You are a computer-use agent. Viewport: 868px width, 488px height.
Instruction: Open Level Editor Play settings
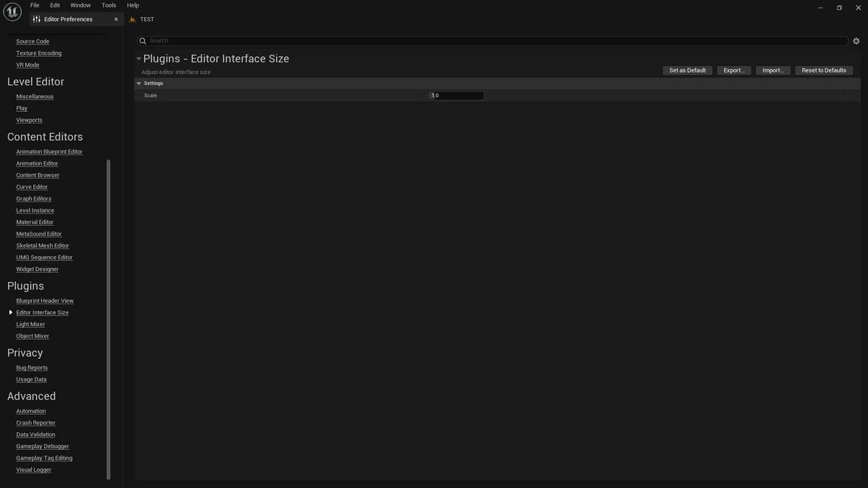point(22,108)
